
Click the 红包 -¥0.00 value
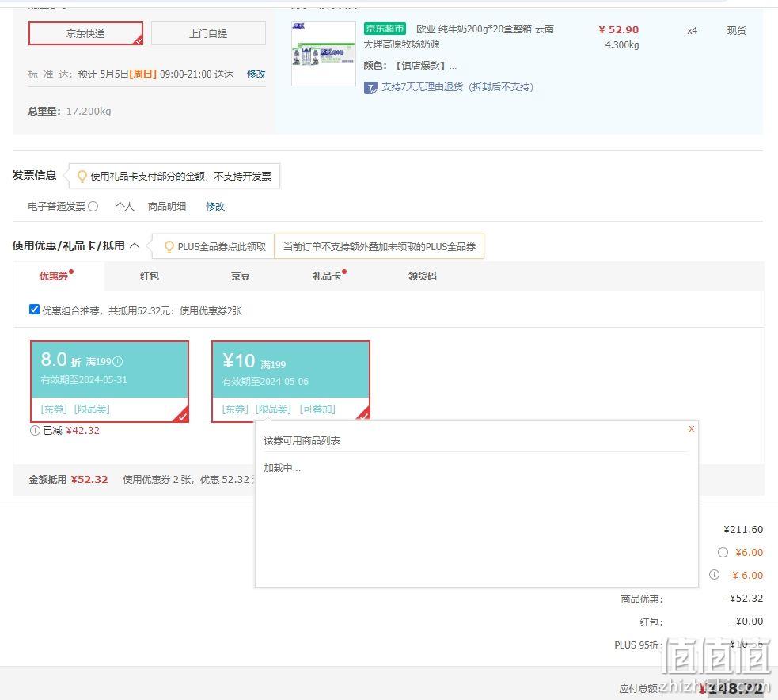pos(747,621)
